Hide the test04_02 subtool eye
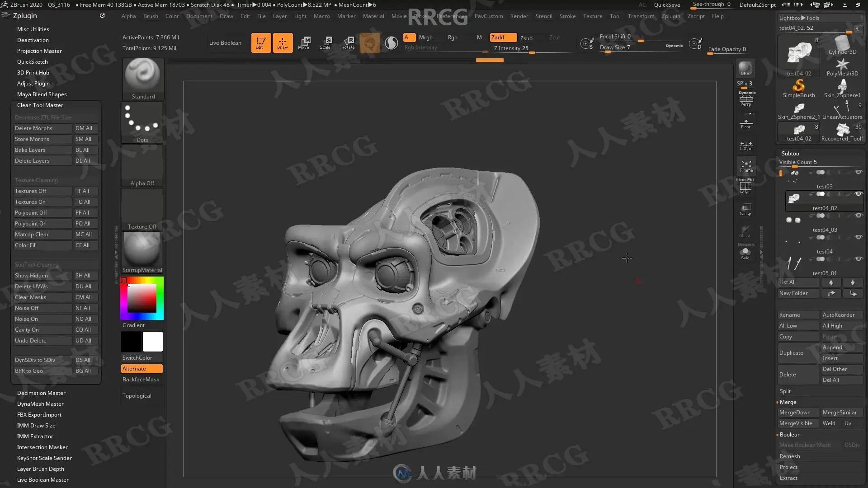868x488 pixels. pyautogui.click(x=858, y=194)
